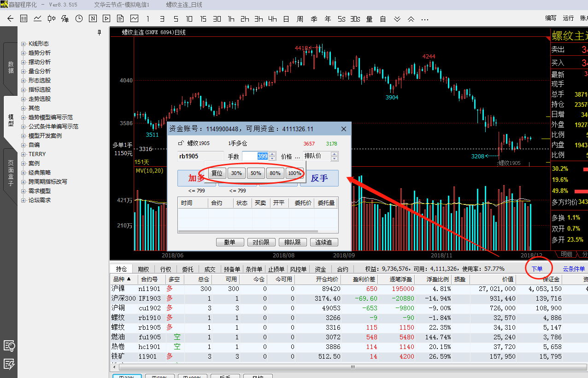Screen dimensions: 588x378
Task: Expand the 模型开发案例 tree node
Action: 24,136
